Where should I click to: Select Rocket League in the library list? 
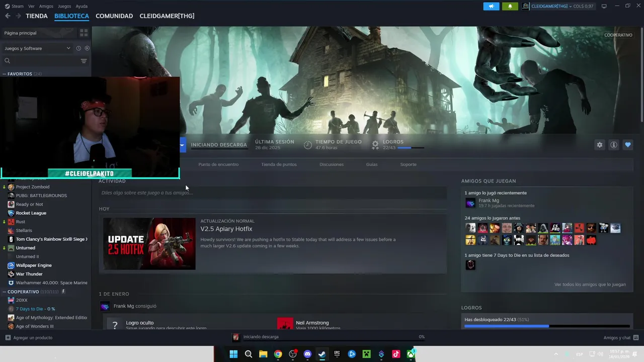pyautogui.click(x=31, y=213)
